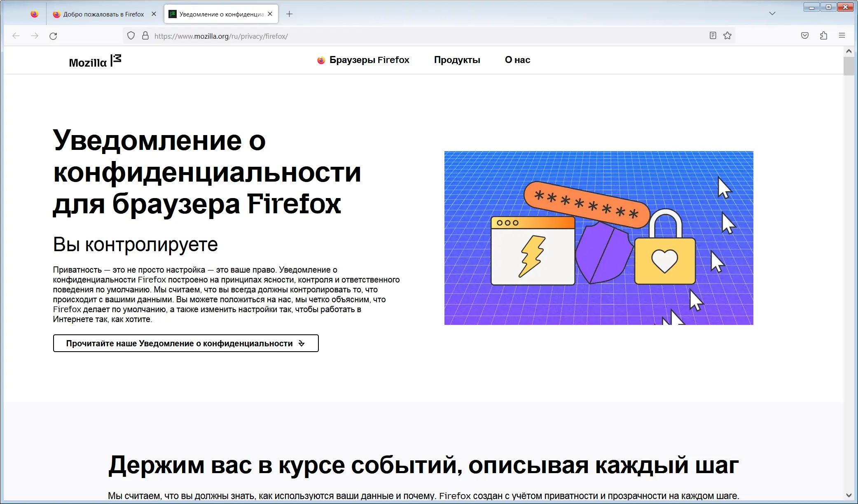Open the list-all-tabs dropdown chevron
The image size is (858, 504).
click(771, 13)
